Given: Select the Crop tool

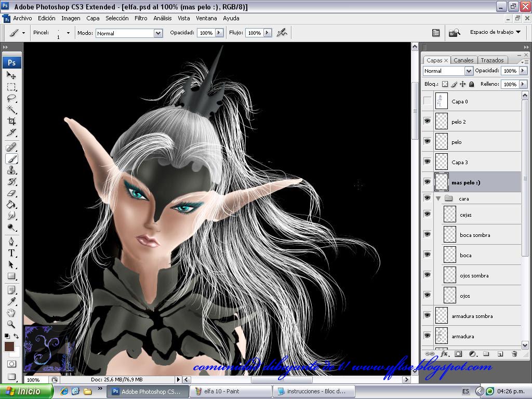Looking at the screenshot, I should tap(11, 121).
